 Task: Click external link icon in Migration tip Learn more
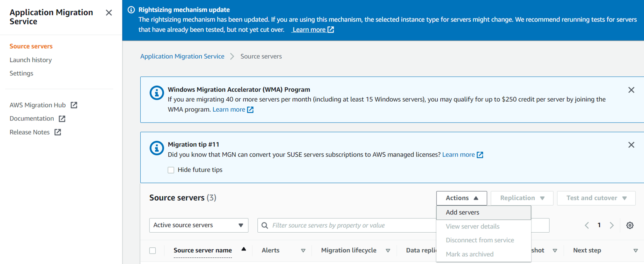pos(480,155)
